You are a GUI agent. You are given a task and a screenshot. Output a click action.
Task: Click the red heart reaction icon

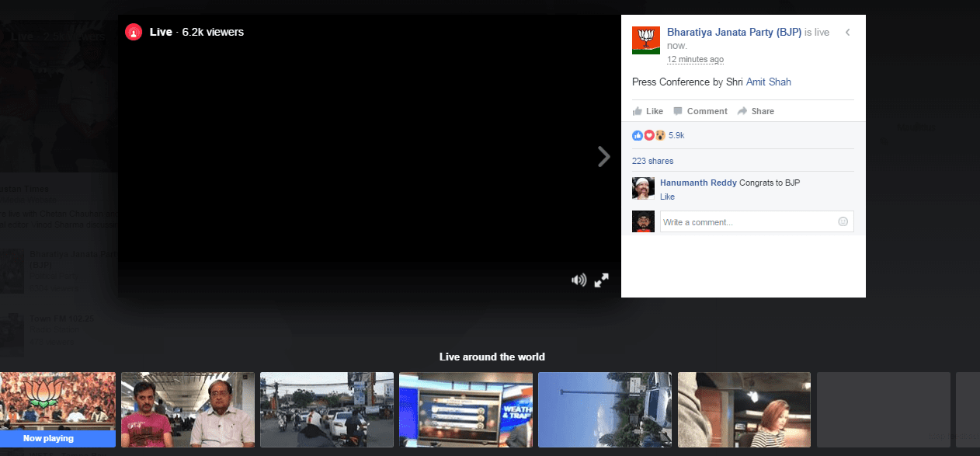[x=649, y=135]
